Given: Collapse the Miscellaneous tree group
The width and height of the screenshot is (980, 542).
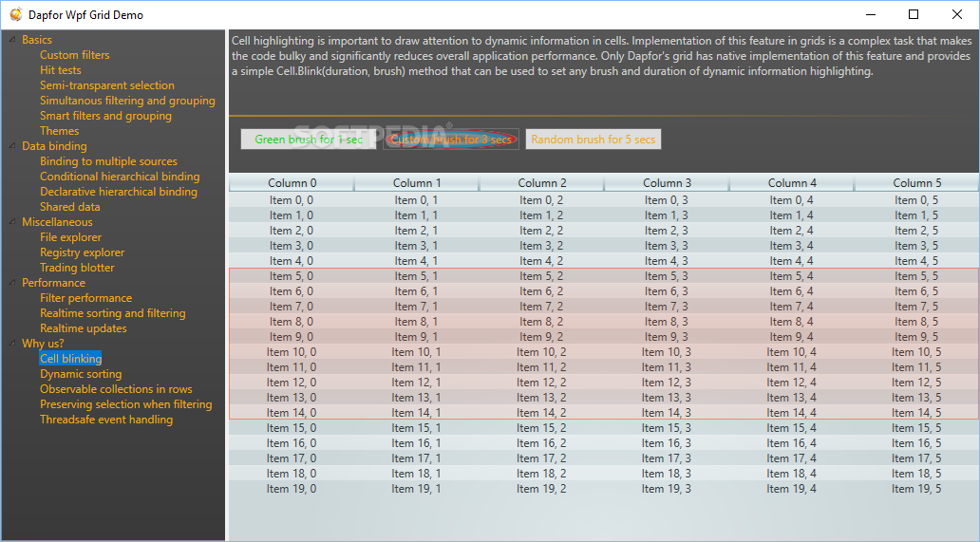Looking at the screenshot, I should (x=12, y=222).
